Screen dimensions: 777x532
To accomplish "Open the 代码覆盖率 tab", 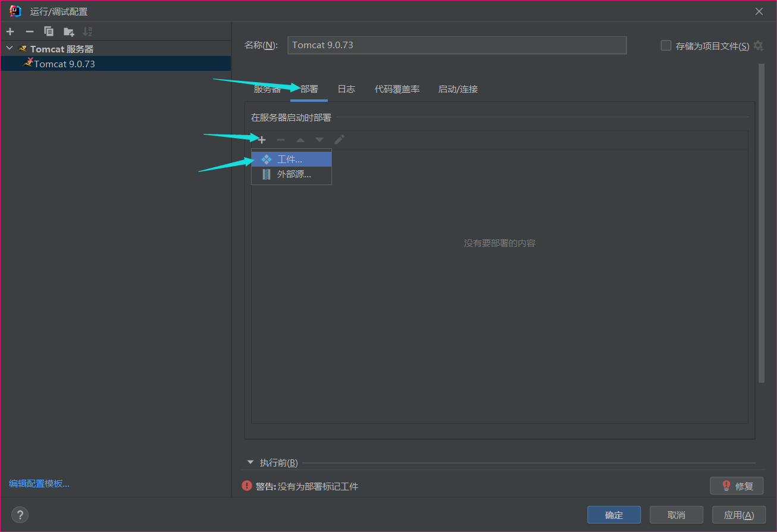I will click(397, 89).
